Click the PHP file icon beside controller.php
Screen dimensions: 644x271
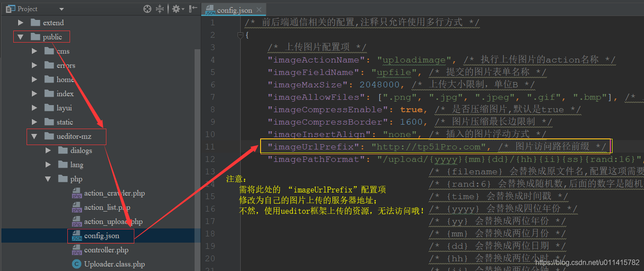click(x=76, y=250)
